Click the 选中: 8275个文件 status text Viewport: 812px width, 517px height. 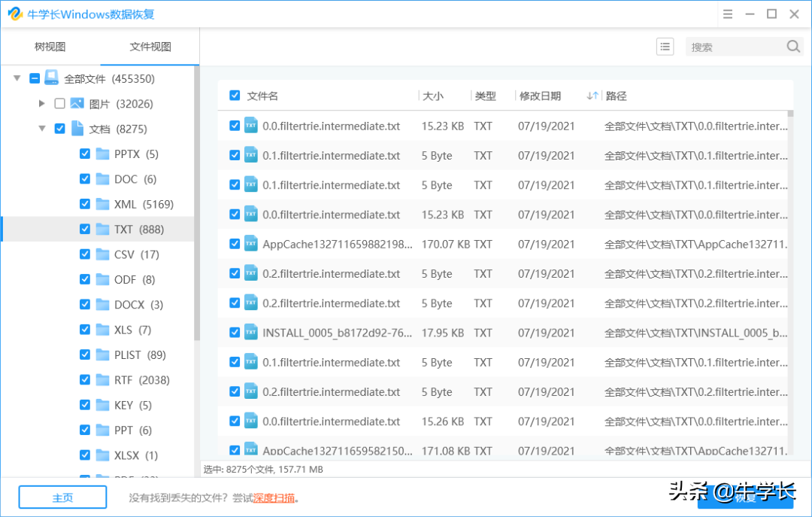click(x=263, y=470)
